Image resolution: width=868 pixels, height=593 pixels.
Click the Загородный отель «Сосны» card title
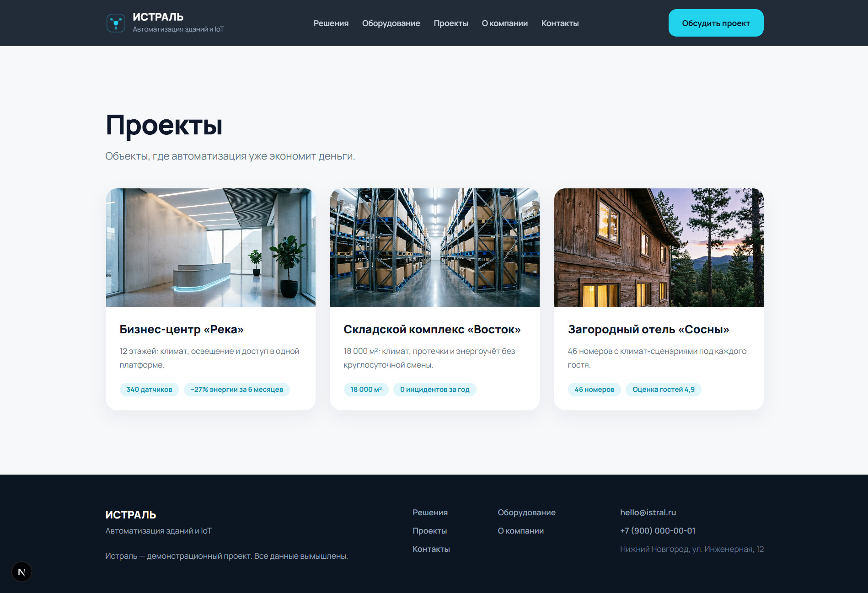click(x=648, y=329)
